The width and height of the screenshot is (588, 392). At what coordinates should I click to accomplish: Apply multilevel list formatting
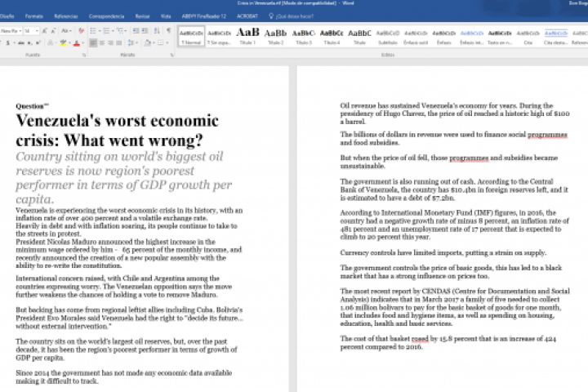tap(119, 31)
